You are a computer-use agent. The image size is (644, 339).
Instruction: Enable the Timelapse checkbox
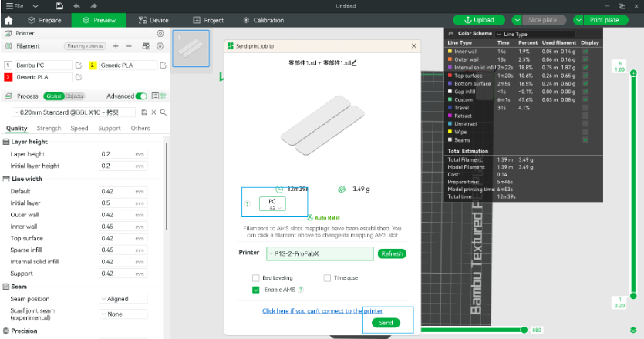327,278
